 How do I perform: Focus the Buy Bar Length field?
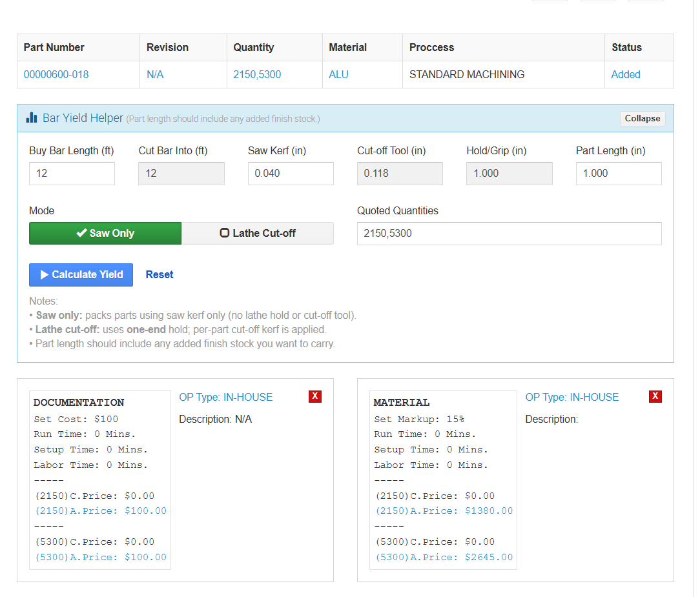point(72,173)
